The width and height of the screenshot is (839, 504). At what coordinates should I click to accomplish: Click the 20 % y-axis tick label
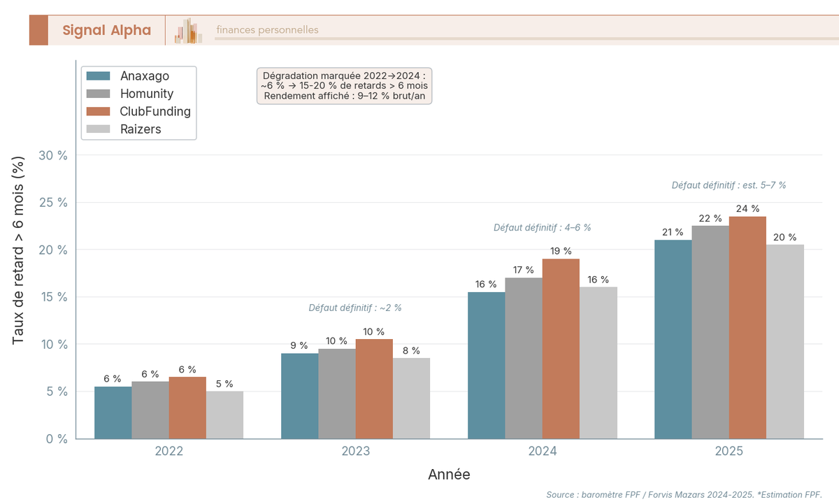(x=52, y=250)
